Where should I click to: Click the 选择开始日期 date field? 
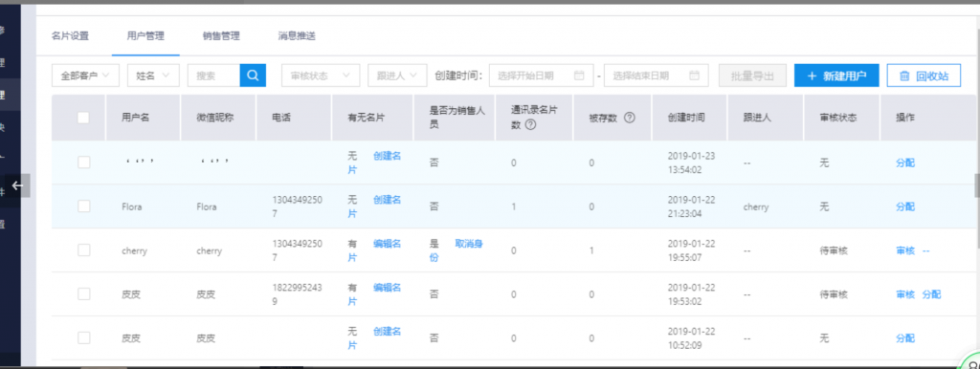[542, 76]
